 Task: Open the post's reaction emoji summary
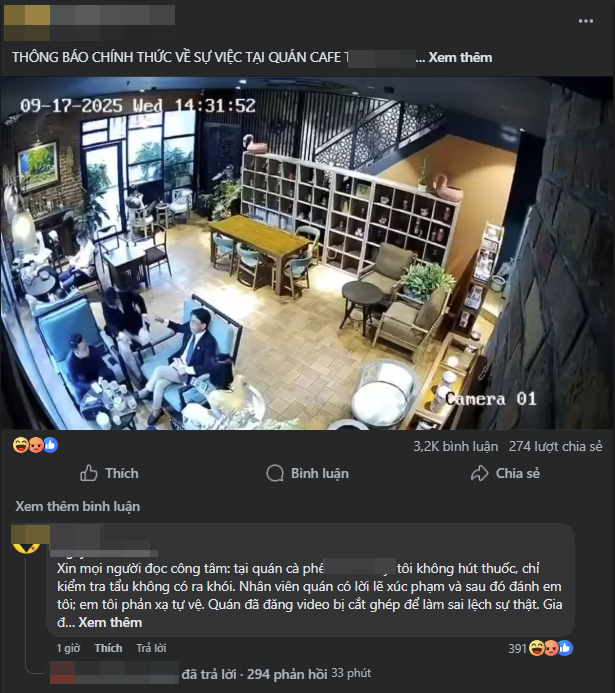tap(35, 445)
